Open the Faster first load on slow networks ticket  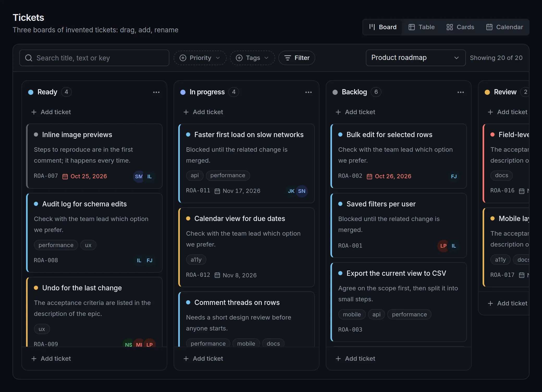click(x=247, y=163)
